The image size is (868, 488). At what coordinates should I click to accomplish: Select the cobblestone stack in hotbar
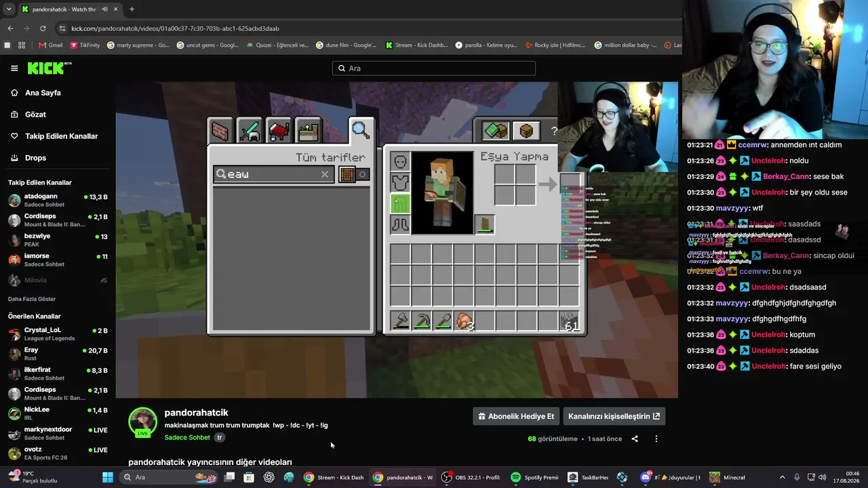pyautogui.click(x=570, y=321)
